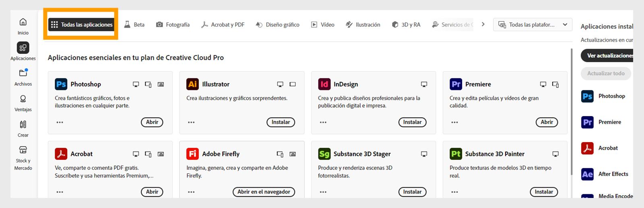Open Stock y Mercado in the sidebar
The image size is (644, 208).
tap(23, 158)
